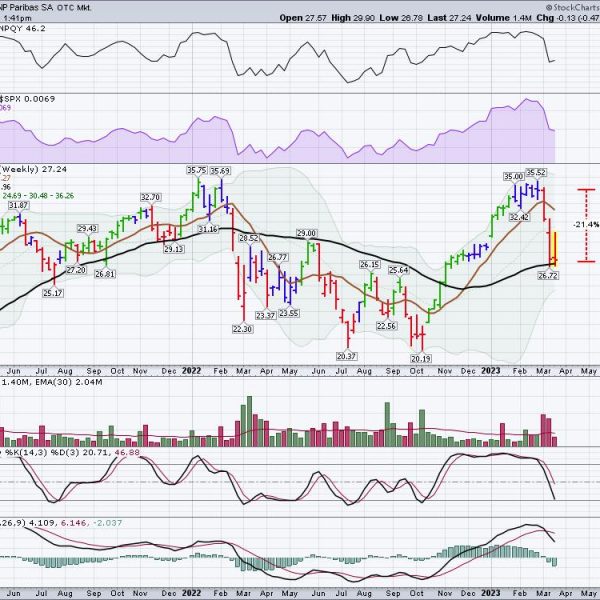Click 2022 on the bottom MACD axis
Screen dimensions: 600x600
pyautogui.click(x=191, y=593)
